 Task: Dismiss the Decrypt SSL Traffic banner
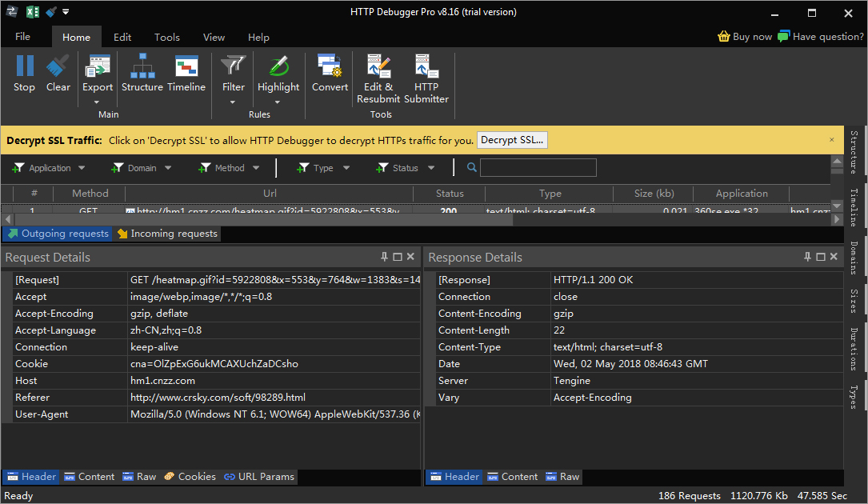pos(831,139)
